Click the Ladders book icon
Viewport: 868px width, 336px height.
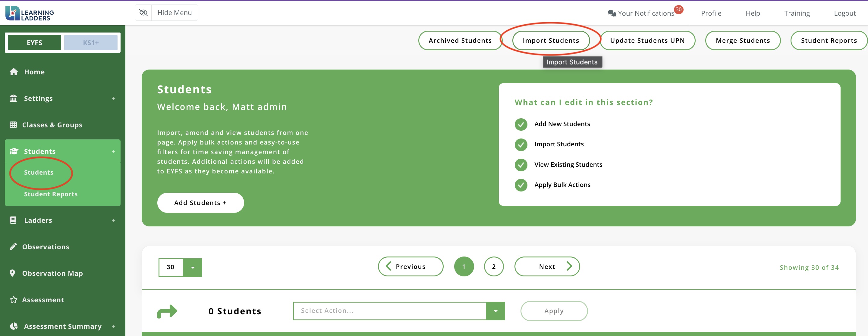pyautogui.click(x=13, y=220)
